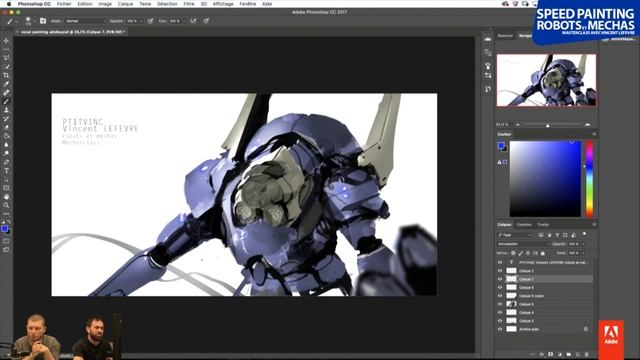
Task: Select the Hand tool
Action: [x=6, y=197]
